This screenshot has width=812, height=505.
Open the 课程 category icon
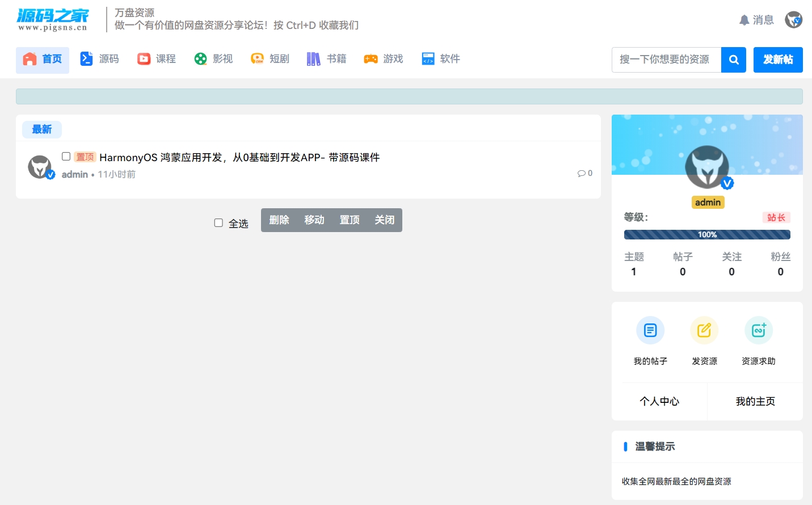[144, 58]
